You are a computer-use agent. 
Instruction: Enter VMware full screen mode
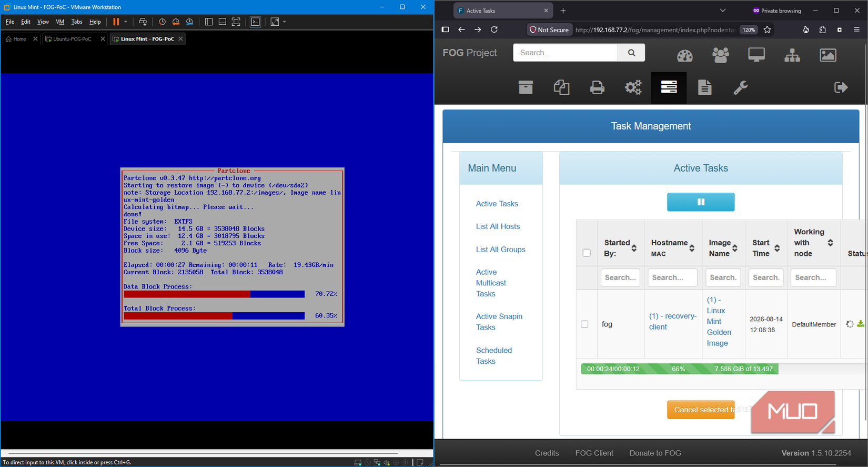[236, 22]
